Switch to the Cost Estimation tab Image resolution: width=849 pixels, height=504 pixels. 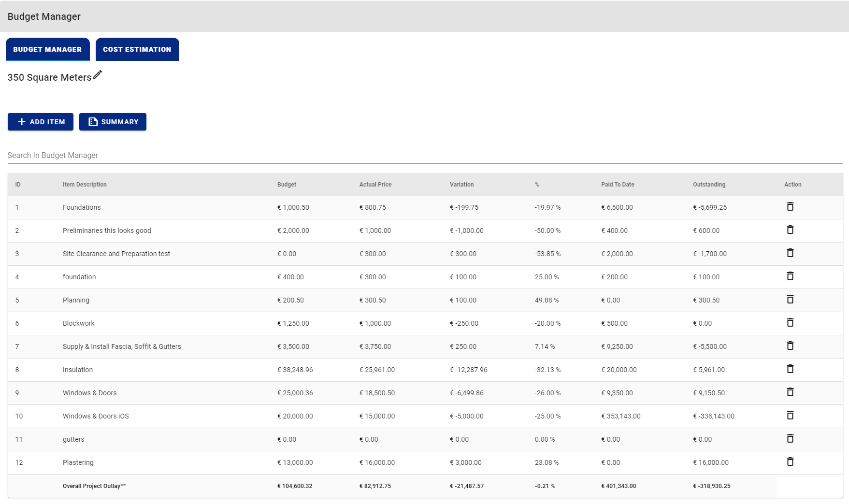coord(137,49)
